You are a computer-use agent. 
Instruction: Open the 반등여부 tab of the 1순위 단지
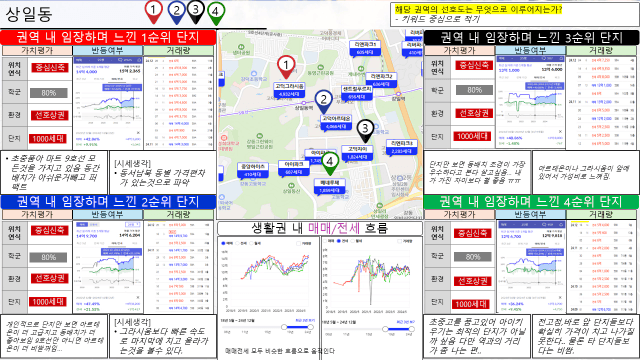pos(108,51)
